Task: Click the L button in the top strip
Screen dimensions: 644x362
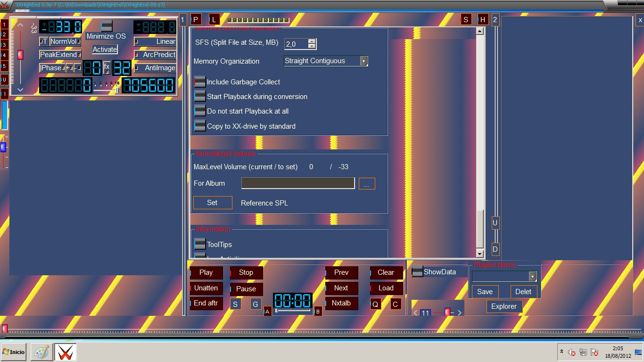Action: (214, 19)
